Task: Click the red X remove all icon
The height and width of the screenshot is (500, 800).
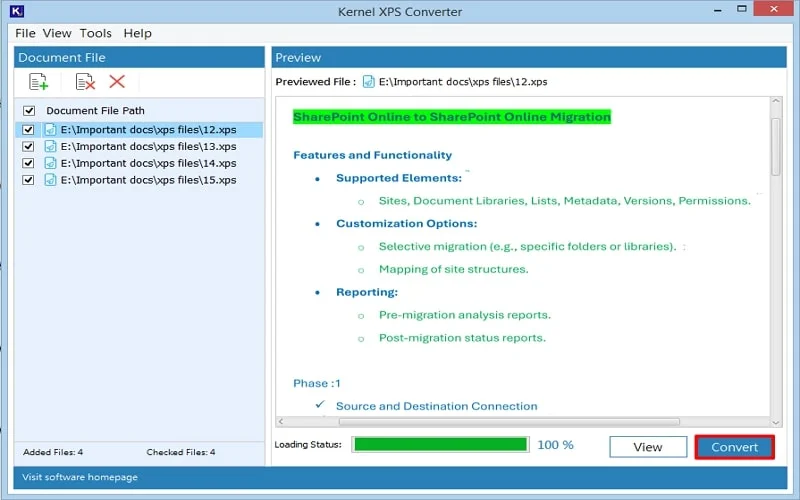Action: (117, 81)
